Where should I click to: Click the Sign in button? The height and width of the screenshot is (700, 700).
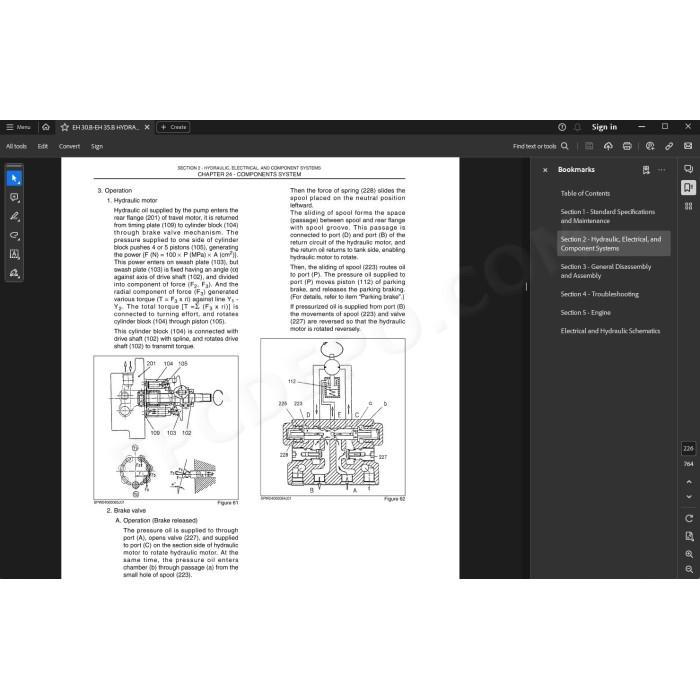coord(604,127)
